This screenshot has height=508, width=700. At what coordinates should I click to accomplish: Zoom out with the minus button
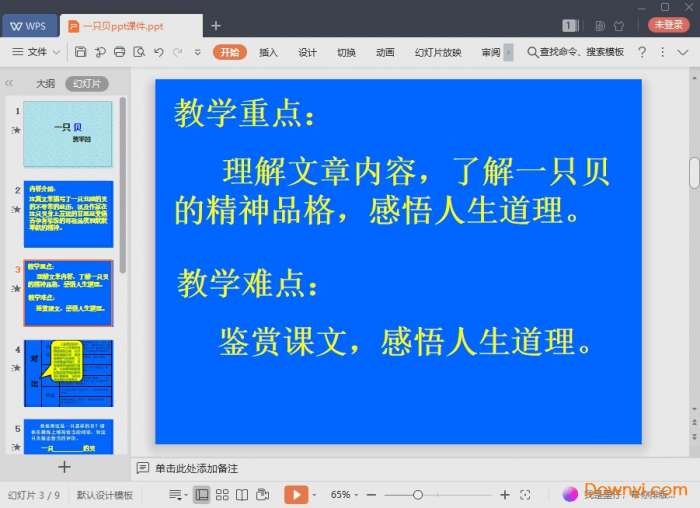tap(371, 495)
